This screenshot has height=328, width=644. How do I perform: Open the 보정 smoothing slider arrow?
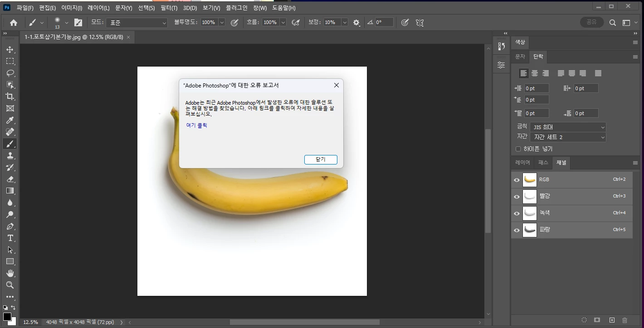click(345, 22)
